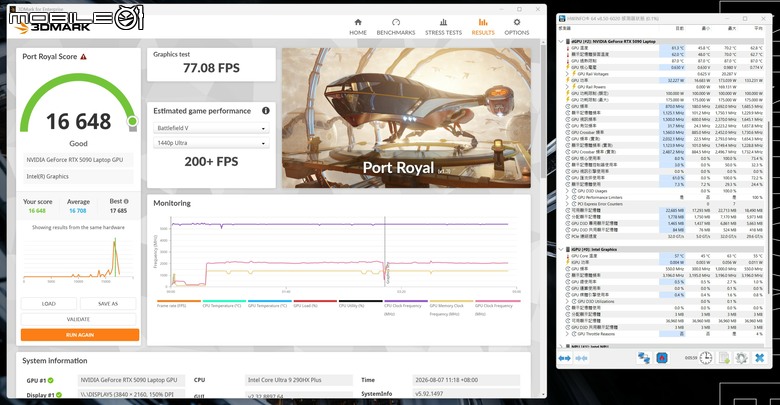
Task: Expand GPU Throttle Reasons row
Action: point(567,334)
